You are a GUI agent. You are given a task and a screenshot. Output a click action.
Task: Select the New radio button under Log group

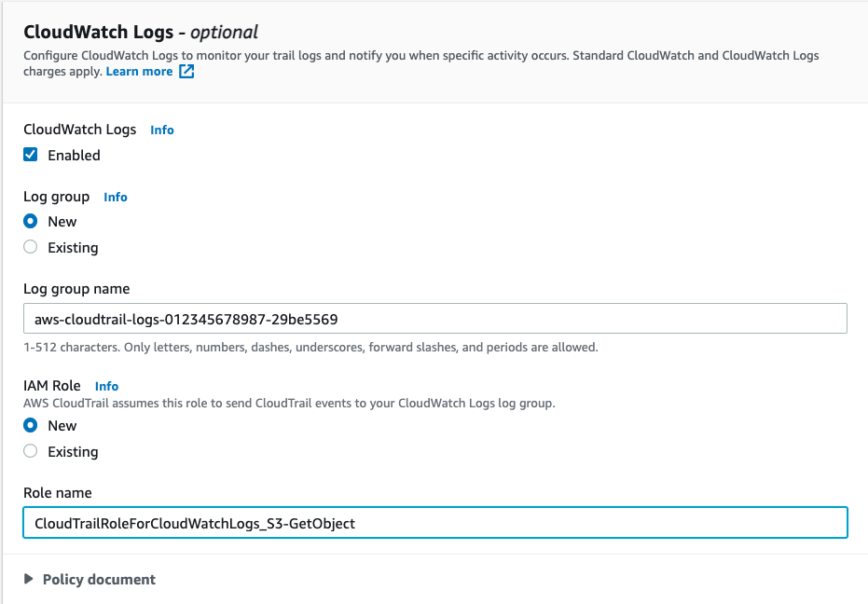point(32,222)
